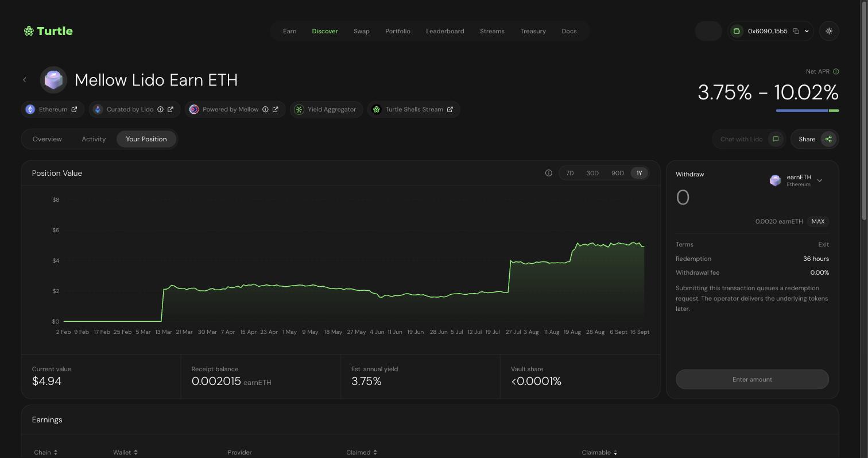This screenshot has width=868, height=458.
Task: Show info for Powered by Mellow
Action: pos(265,109)
